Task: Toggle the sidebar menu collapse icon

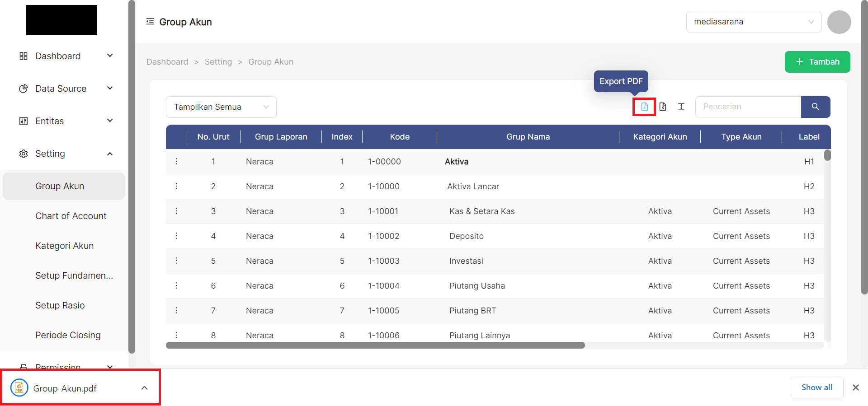Action: click(x=150, y=22)
